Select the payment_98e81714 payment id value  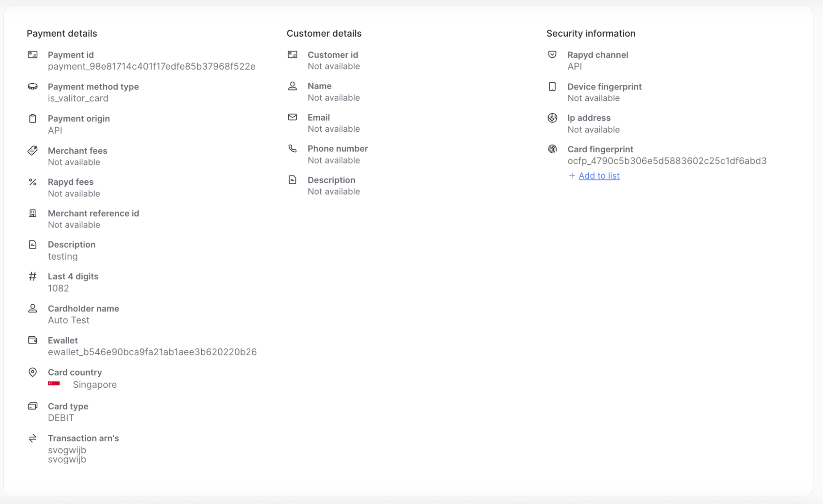[x=152, y=66]
